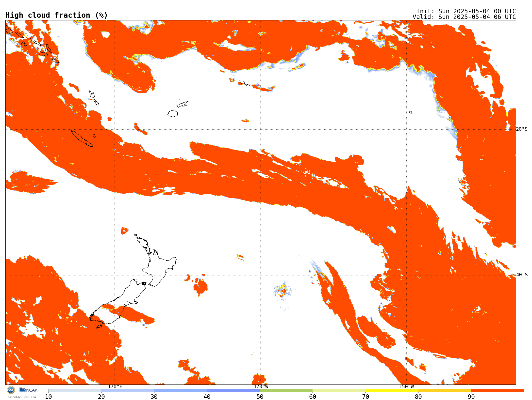
Task: Select the 'Init: Sun 2025-05-04 00 UTC' text
Action: (x=466, y=11)
